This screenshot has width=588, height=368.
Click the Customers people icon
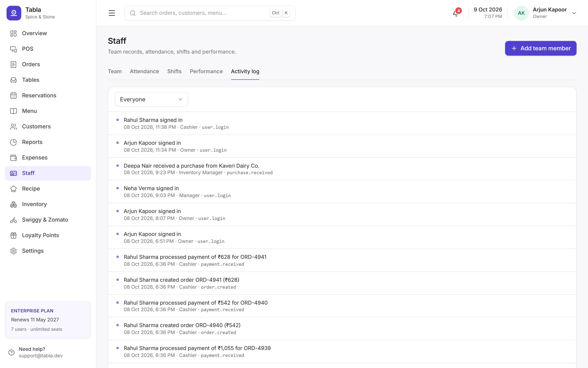(13, 127)
